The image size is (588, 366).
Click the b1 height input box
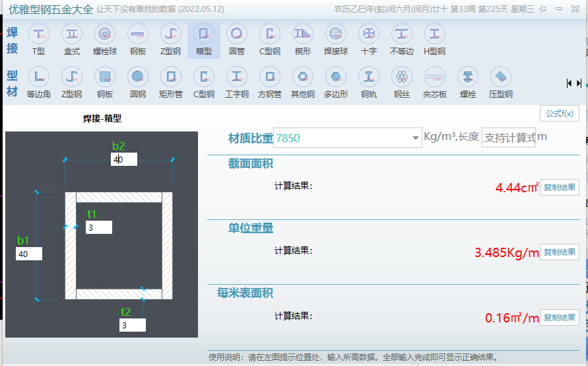[29, 254]
